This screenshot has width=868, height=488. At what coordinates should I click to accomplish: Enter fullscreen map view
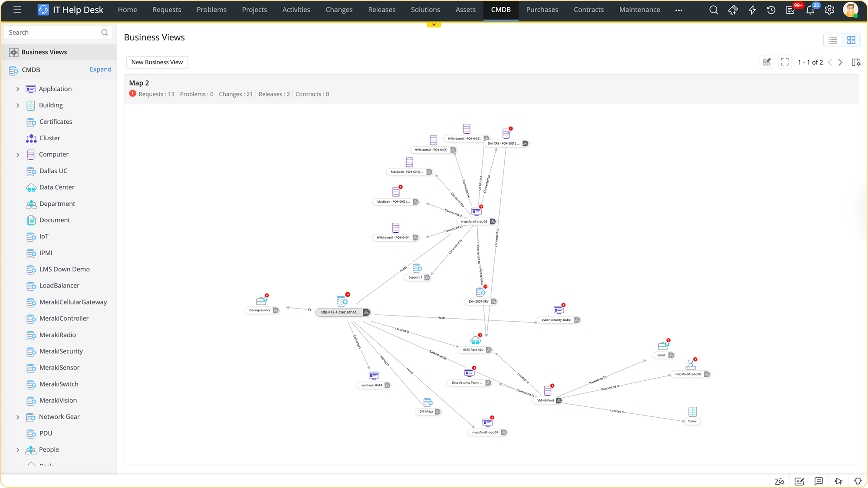click(785, 62)
